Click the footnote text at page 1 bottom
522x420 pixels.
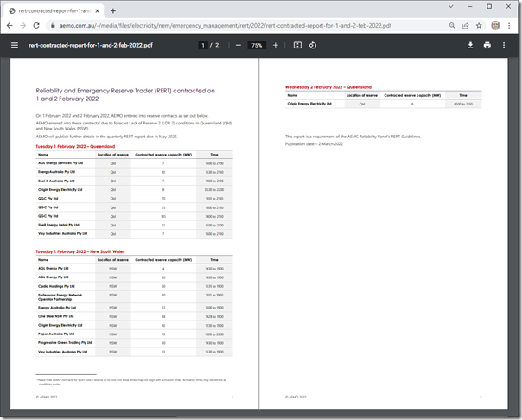[130, 382]
